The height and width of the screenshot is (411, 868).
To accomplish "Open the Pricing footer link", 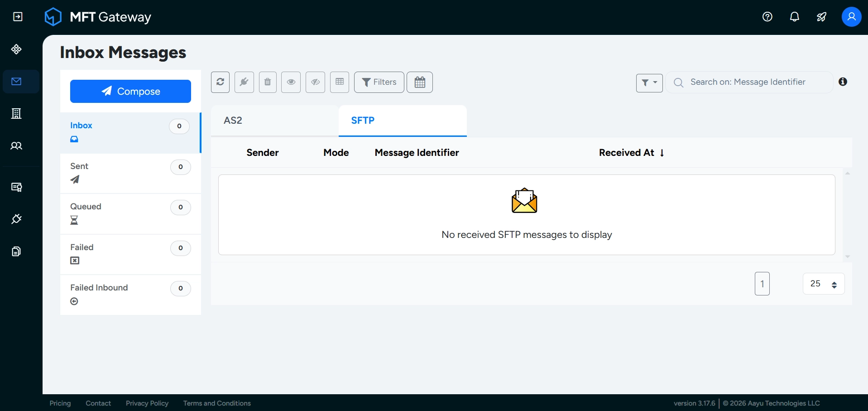I will coord(60,403).
